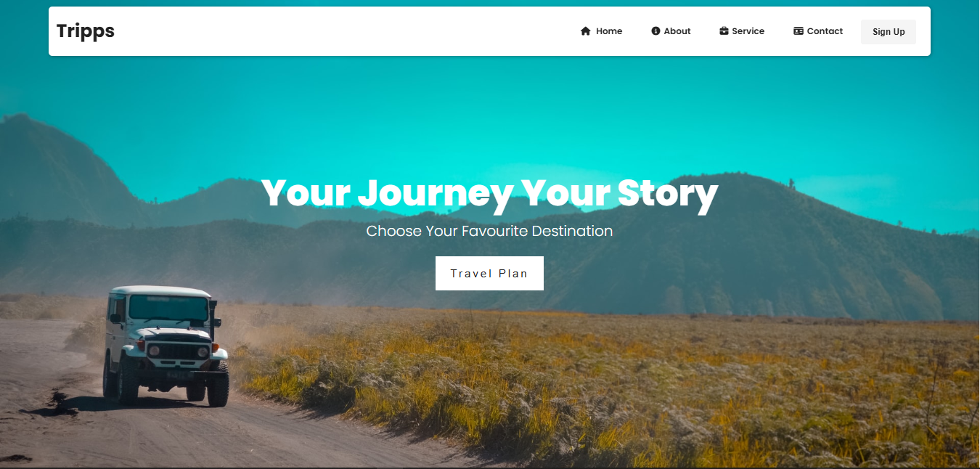Click the Tripps logo text
980x469 pixels.
[x=86, y=31]
